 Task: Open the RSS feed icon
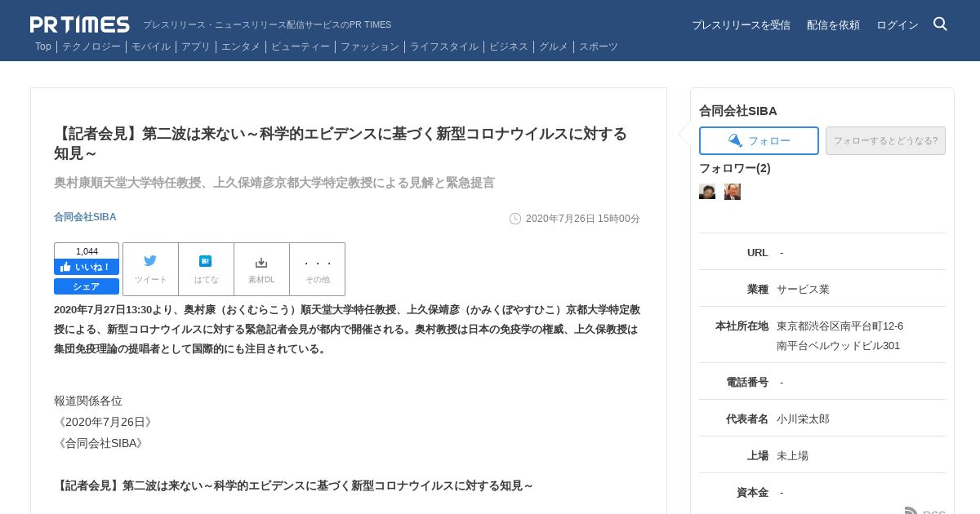pyautogui.click(x=911, y=512)
